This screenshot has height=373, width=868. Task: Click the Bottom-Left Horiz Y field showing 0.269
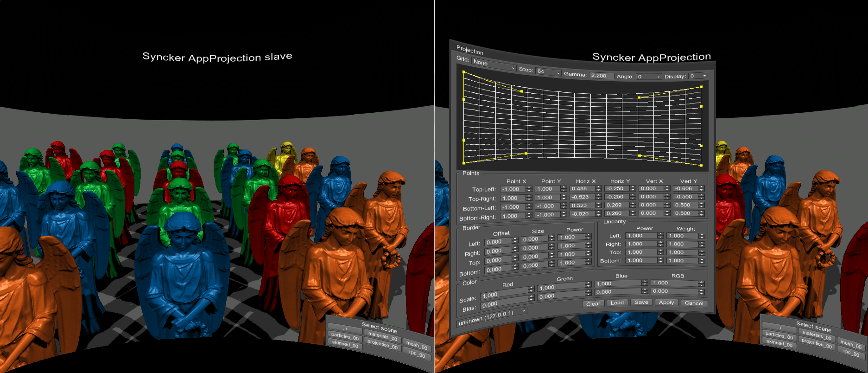617,205
